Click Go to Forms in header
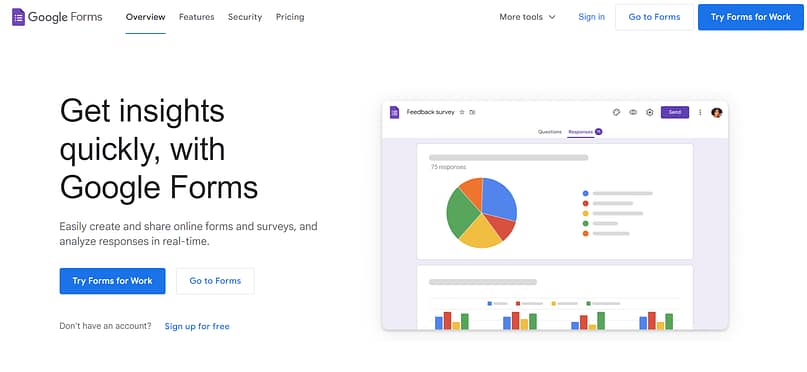 (x=654, y=17)
